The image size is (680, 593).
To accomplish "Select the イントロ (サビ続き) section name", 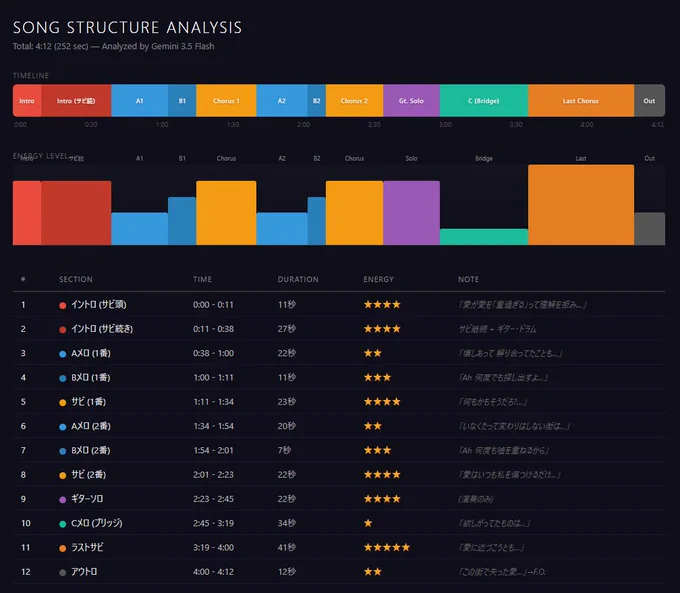I will point(102,329).
